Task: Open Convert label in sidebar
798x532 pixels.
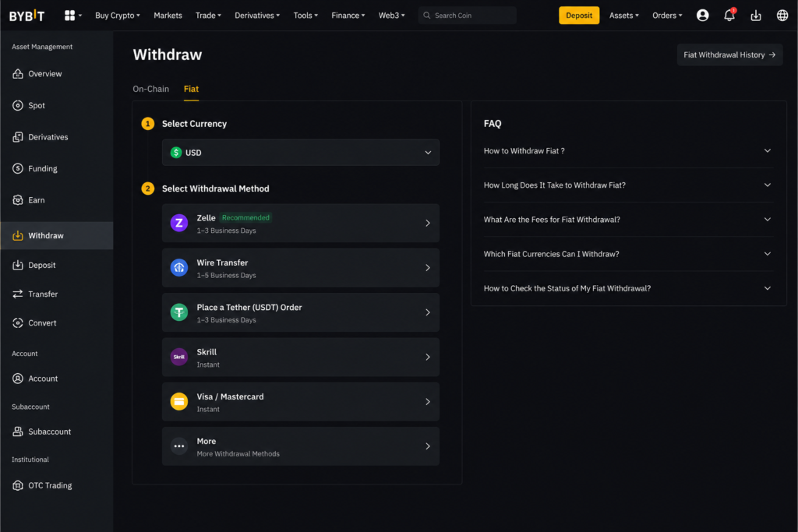Action: (42, 323)
